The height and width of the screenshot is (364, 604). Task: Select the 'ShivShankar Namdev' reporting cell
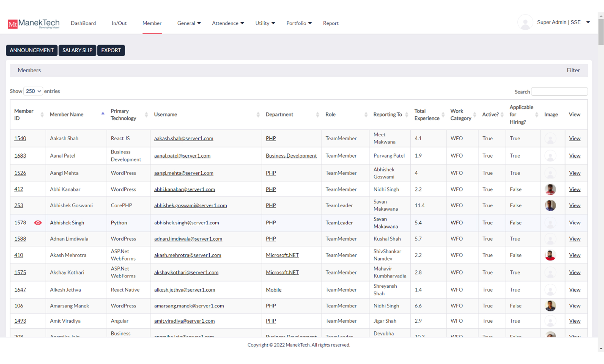pyautogui.click(x=390, y=255)
